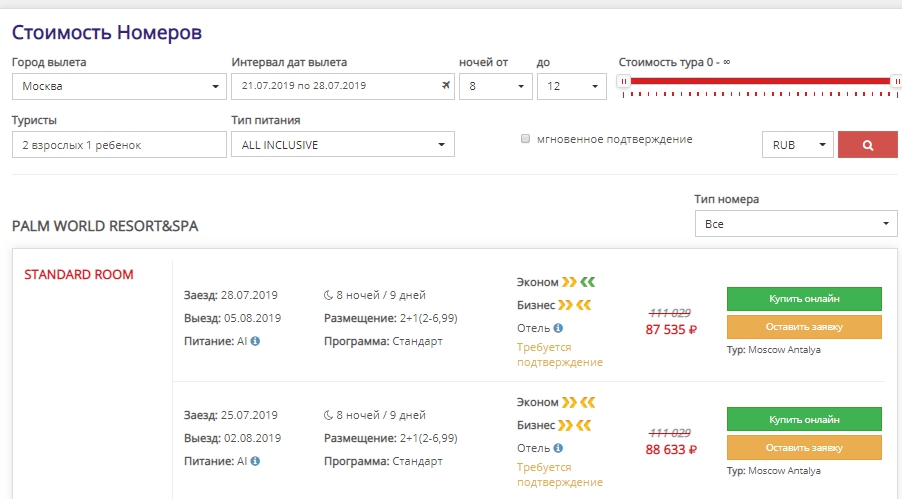Click the Эконом flight arrows for the 28.07.2019 tour
This screenshot has width=902, height=499.
579,282
